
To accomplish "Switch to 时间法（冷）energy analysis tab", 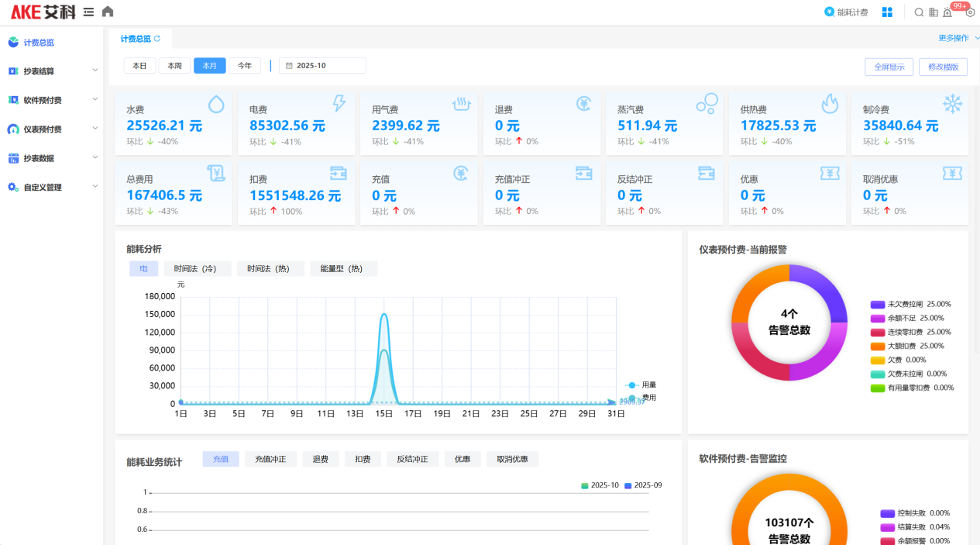I will tap(194, 269).
